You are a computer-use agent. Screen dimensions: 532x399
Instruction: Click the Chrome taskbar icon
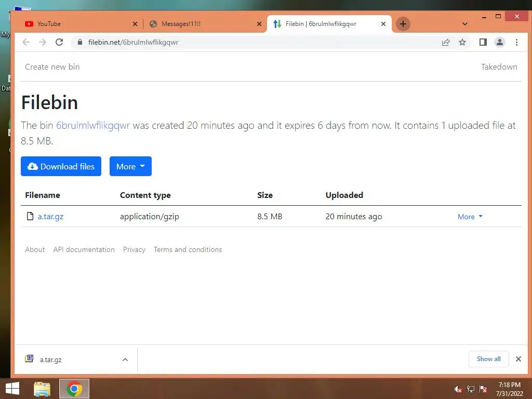[74, 389]
